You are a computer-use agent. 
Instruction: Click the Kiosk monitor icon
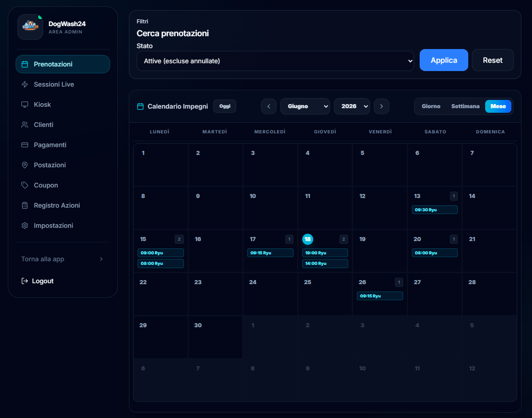[x=25, y=104]
